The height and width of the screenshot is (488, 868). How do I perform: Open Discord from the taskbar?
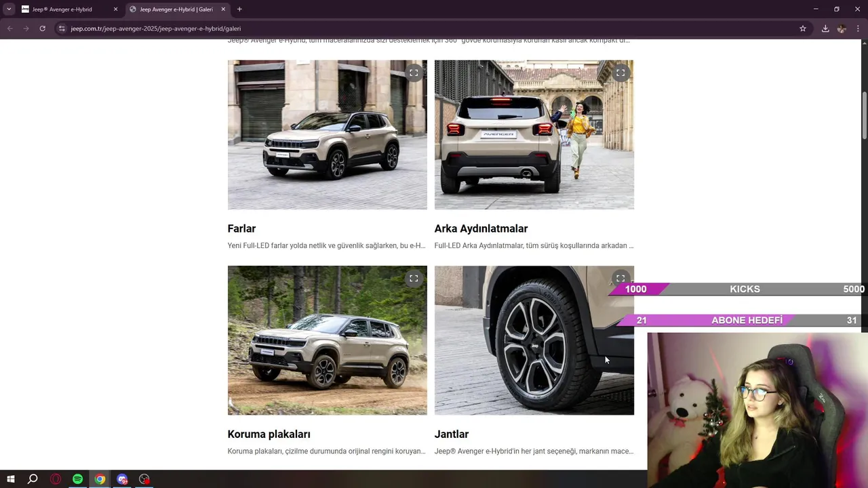click(x=122, y=479)
